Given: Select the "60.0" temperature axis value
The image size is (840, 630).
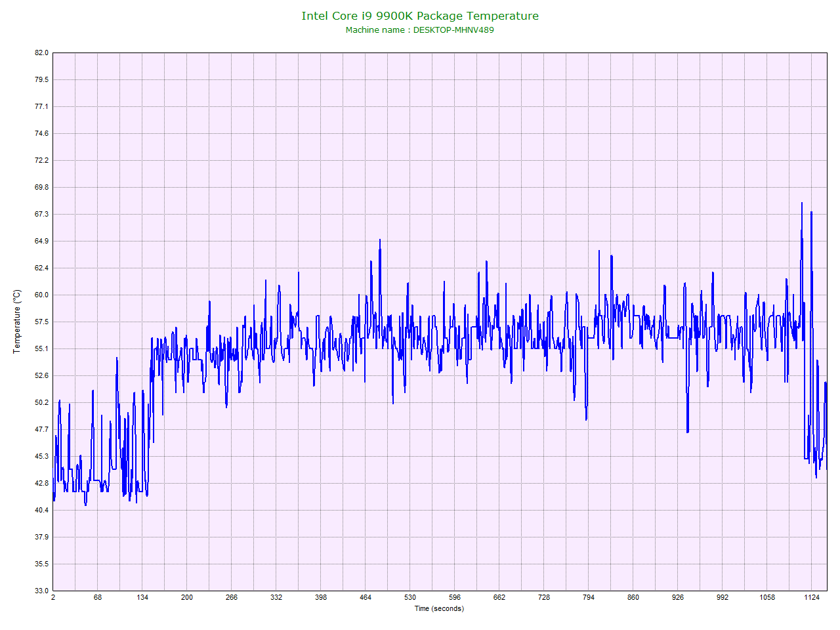Looking at the screenshot, I should tap(41, 295).
